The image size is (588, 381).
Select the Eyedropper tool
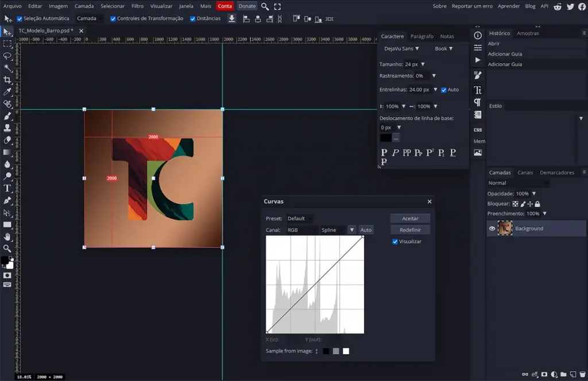point(7,92)
